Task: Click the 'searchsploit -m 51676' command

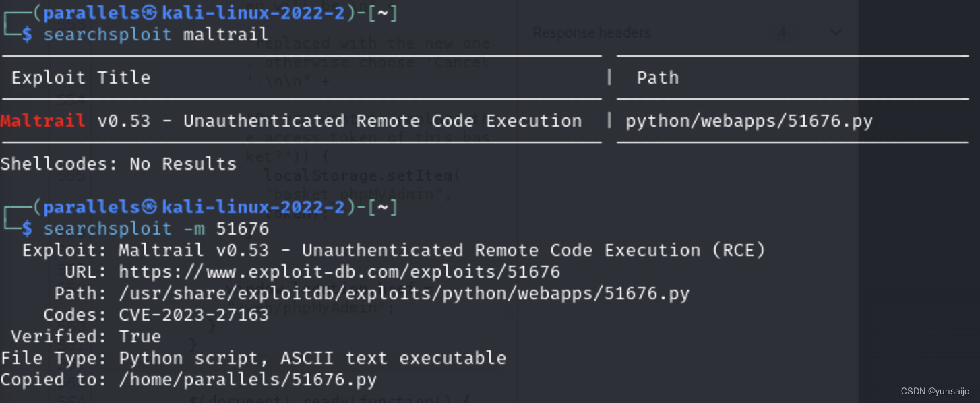Action: [x=156, y=228]
